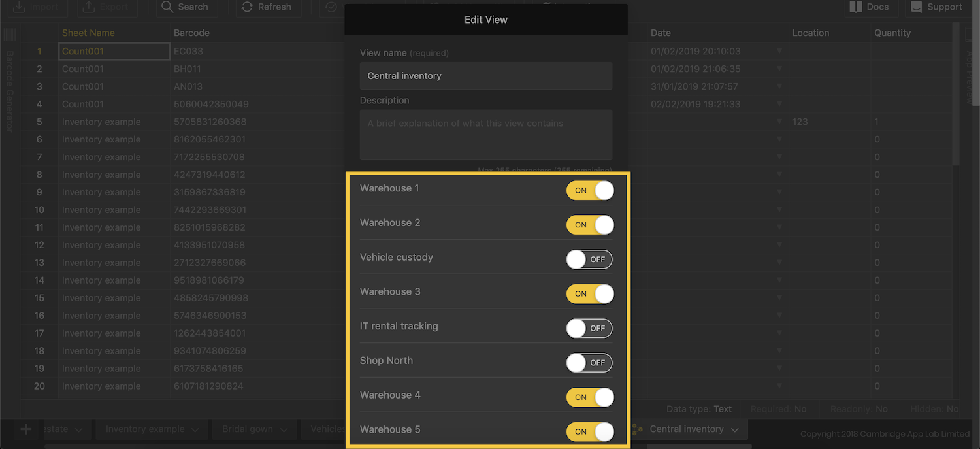The height and width of the screenshot is (449, 980).
Task: Open Docs via the book icon
Action: [856, 7]
